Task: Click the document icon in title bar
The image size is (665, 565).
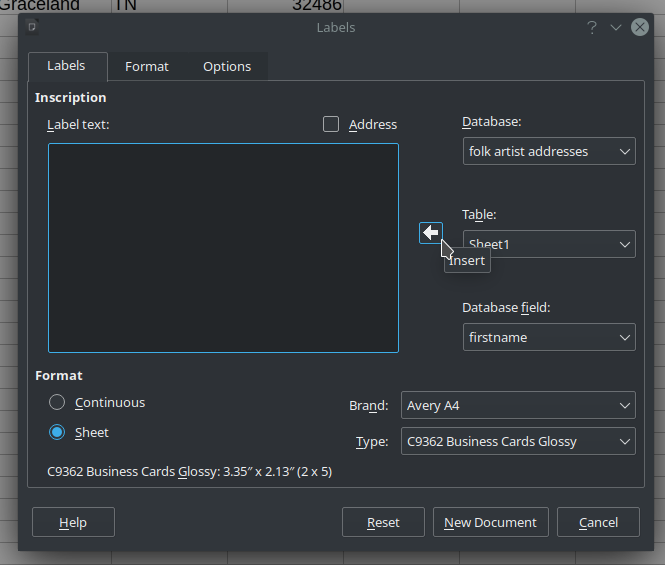Action: point(32,27)
